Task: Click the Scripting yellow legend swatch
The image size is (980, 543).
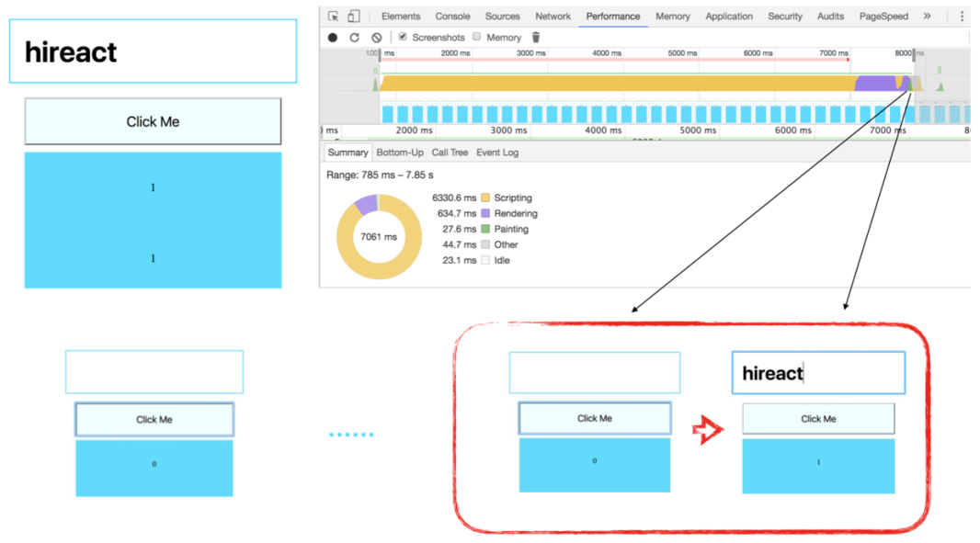Action: coord(485,198)
